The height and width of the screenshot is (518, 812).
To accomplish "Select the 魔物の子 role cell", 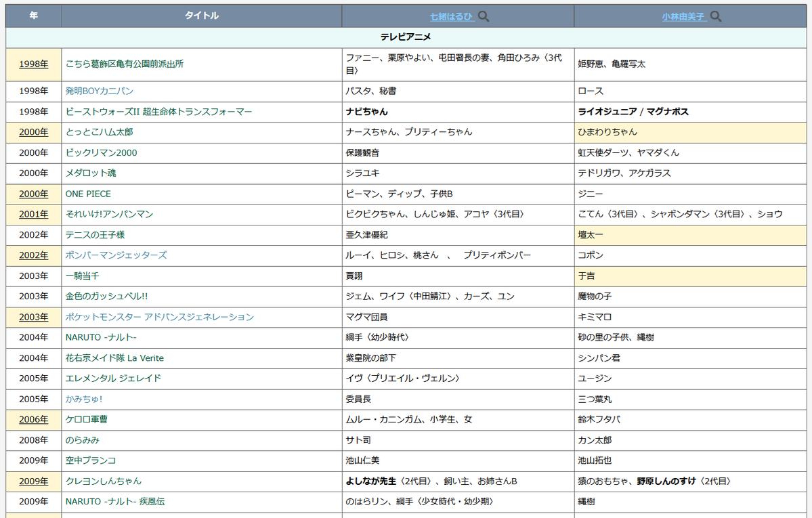I will [690, 297].
